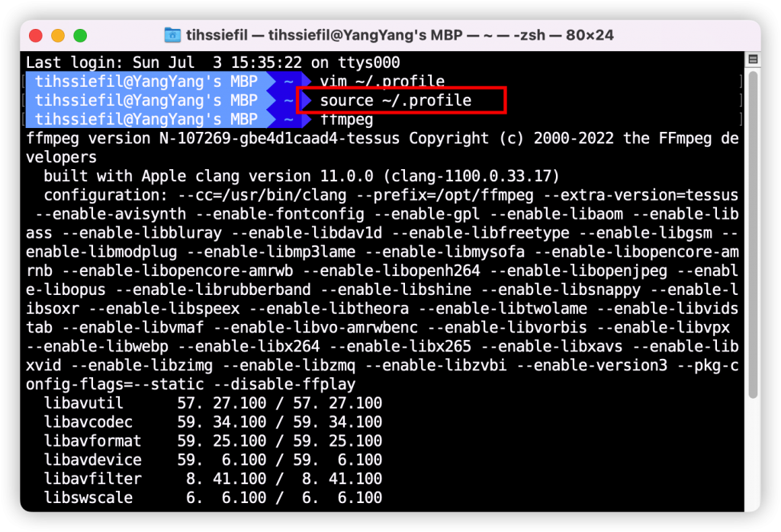Click the libavcodec version row

[213, 422]
